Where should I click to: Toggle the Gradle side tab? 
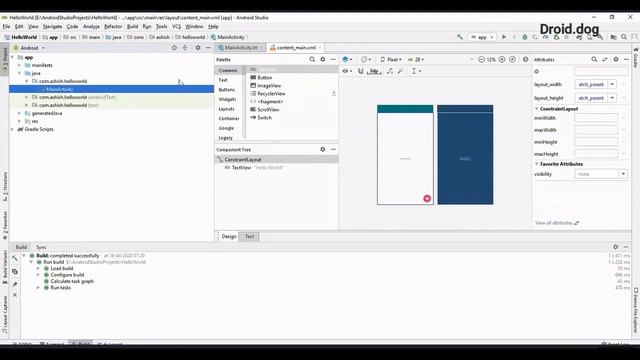point(636,58)
